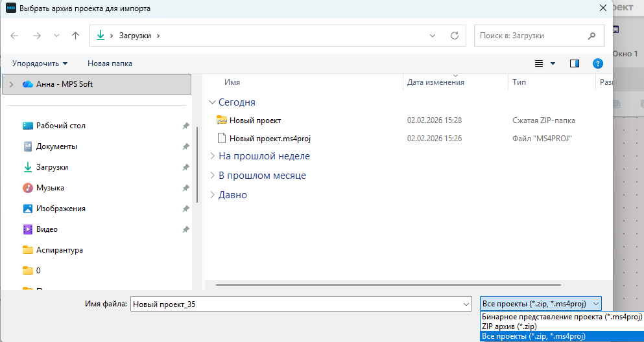
Task: Open the Упорядочить menu
Action: (40, 63)
